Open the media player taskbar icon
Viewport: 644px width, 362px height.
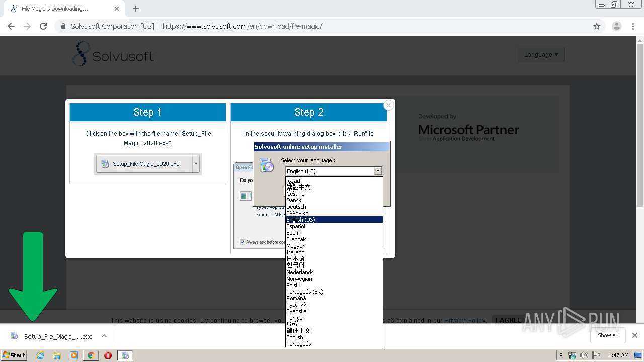(74, 355)
